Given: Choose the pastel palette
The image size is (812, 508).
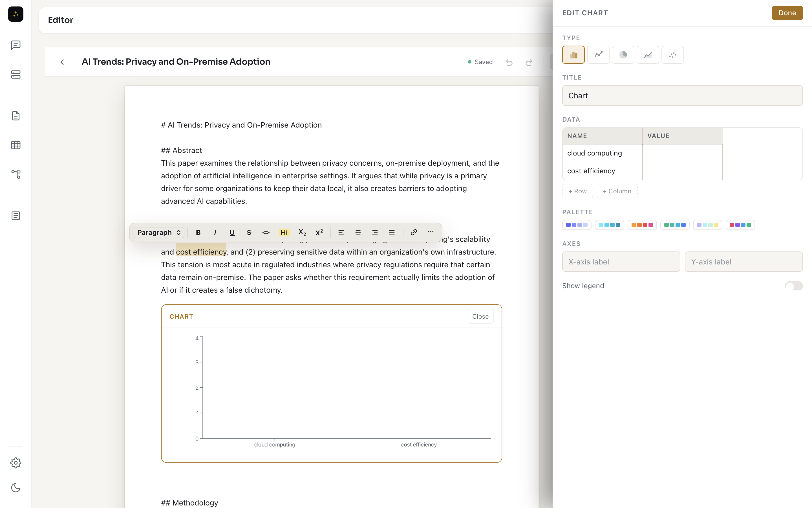Looking at the screenshot, I should [708, 225].
